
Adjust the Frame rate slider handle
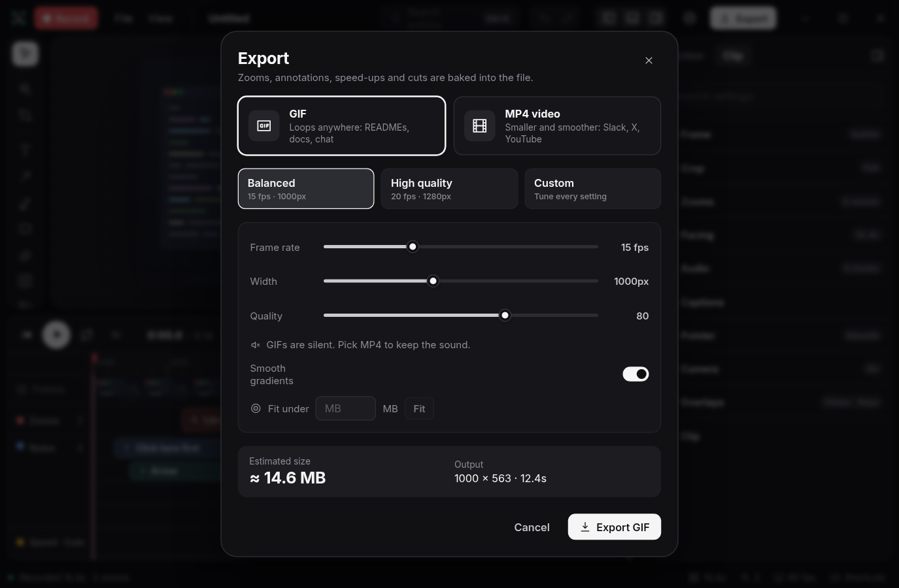[x=413, y=247]
